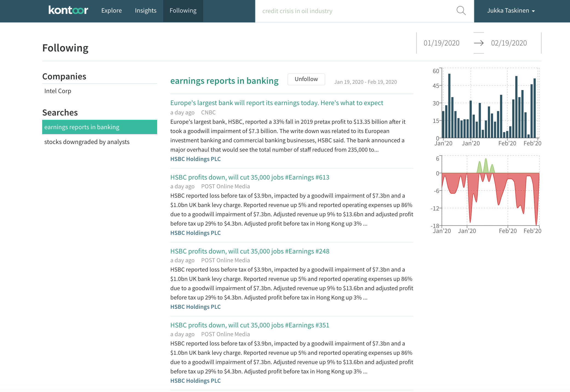Image resolution: width=570 pixels, height=392 pixels.
Task: Open Europe's largest bank earnings article
Action: click(x=277, y=103)
